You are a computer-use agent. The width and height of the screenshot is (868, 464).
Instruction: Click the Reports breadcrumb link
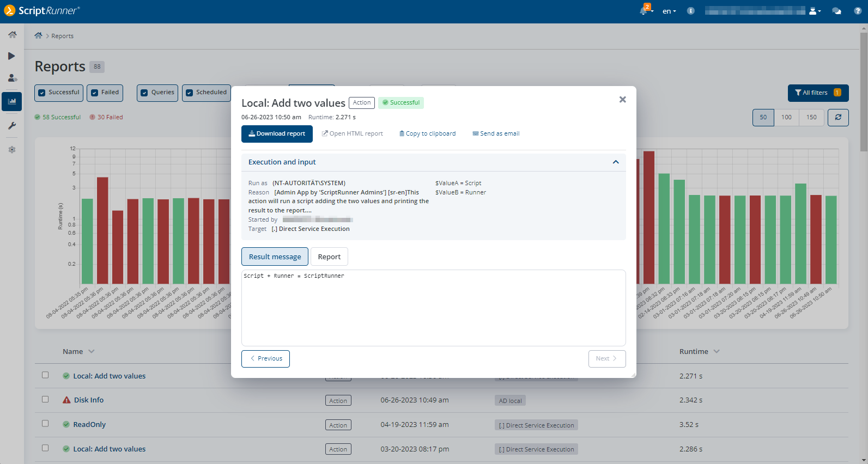point(62,36)
